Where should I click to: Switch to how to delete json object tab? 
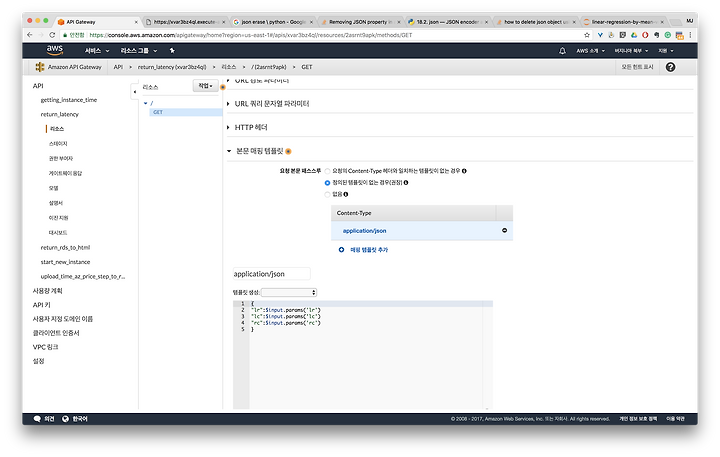pos(535,22)
